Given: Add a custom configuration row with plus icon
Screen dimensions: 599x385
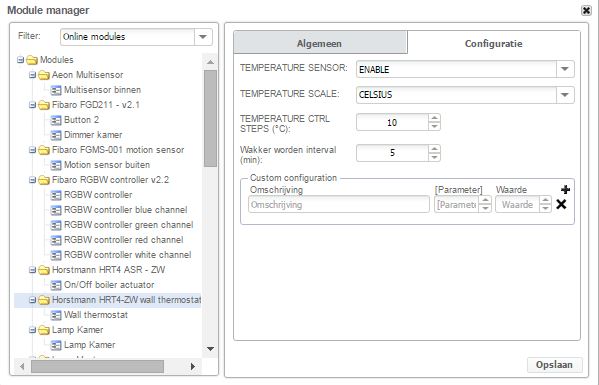Looking at the screenshot, I should [x=565, y=189].
